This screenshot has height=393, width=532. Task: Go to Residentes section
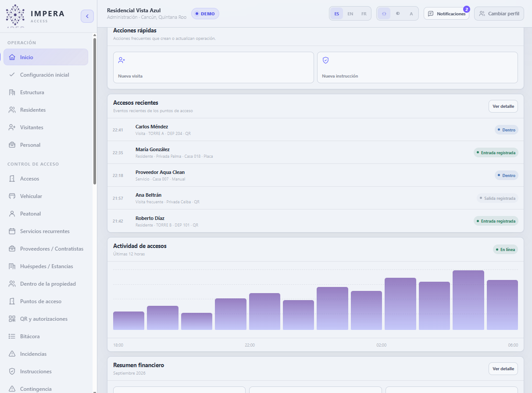(x=46, y=110)
